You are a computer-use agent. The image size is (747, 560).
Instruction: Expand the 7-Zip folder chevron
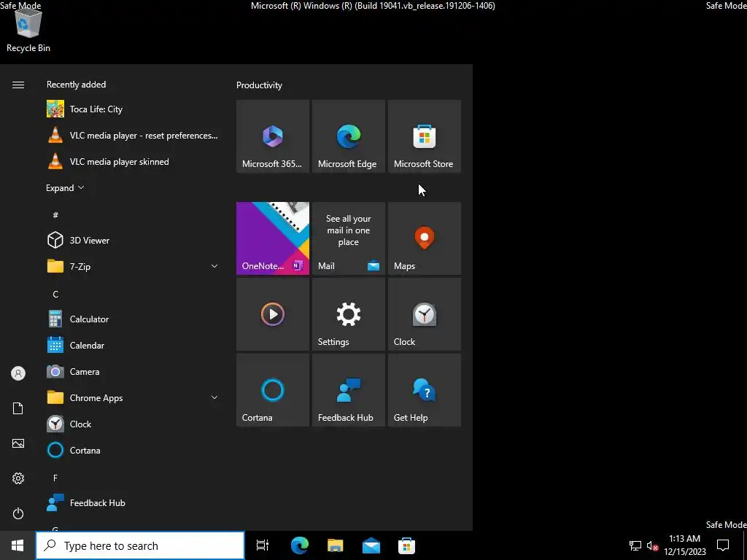pos(214,266)
